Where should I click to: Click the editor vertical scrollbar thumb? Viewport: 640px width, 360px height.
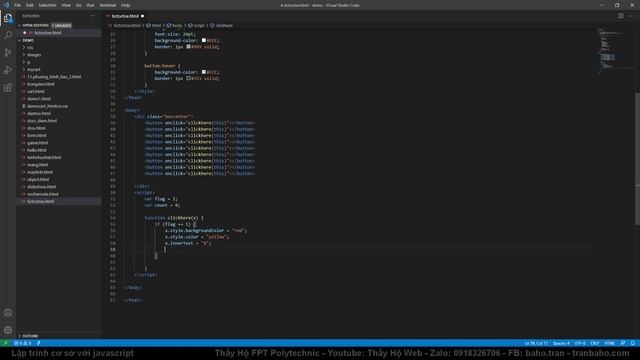pyautogui.click(x=637, y=159)
